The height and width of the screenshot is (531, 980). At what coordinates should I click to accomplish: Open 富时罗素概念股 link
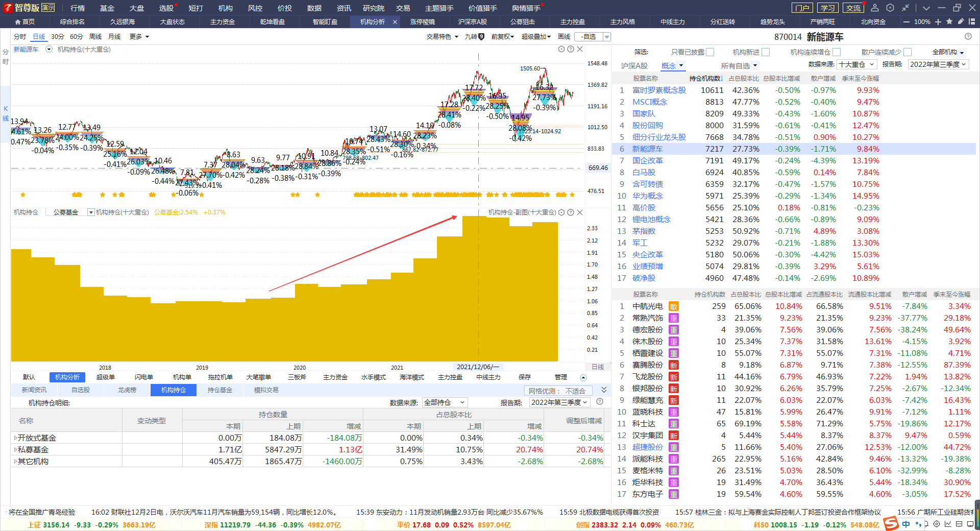point(659,90)
